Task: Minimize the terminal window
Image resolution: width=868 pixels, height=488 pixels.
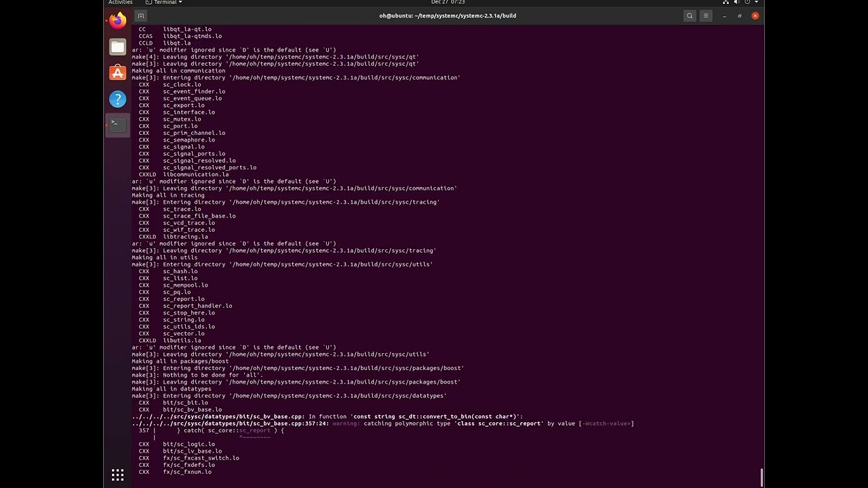Action: coord(724,16)
